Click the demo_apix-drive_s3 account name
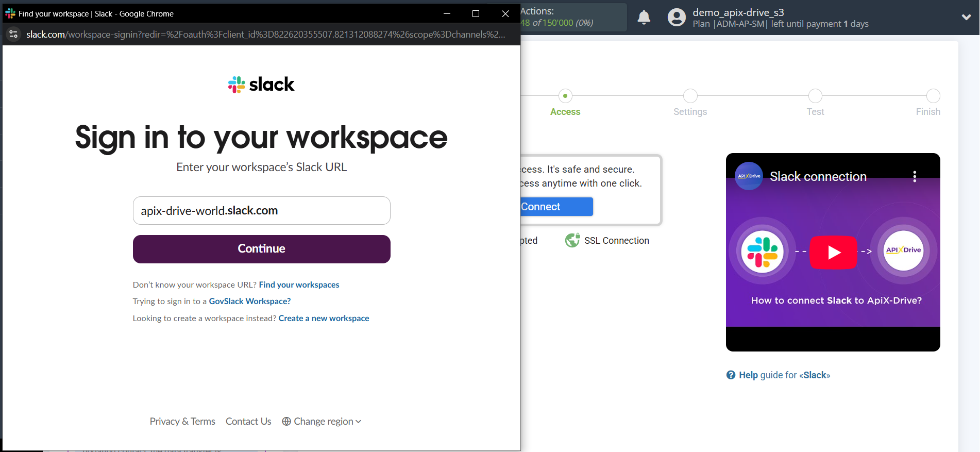The image size is (980, 452). click(738, 12)
